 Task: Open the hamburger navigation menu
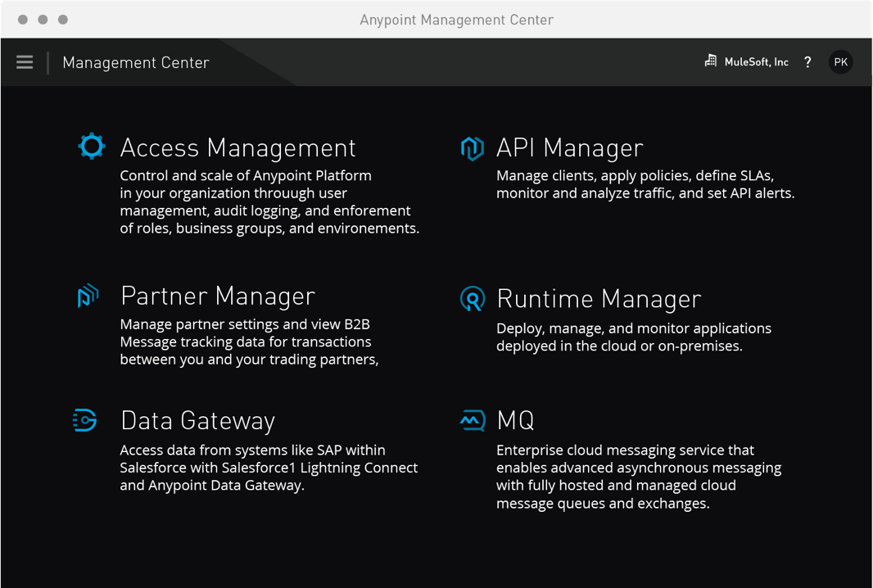(x=24, y=61)
